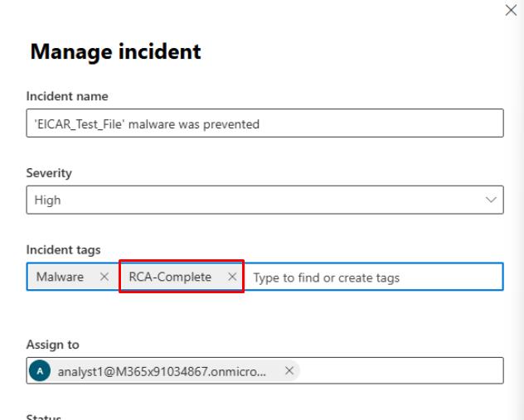Select the RCA-Complete tag label
Screen dimensions: 524x420
coord(170,278)
